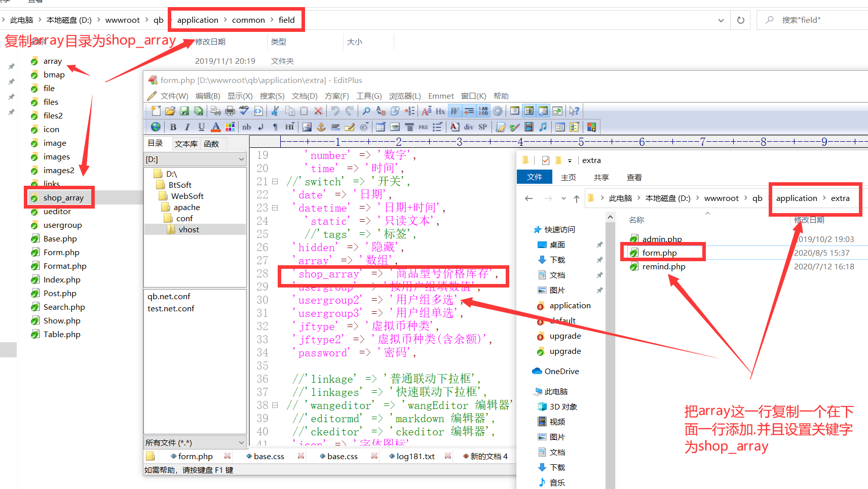
Task: Click the Insert image icon in HTML toolbar
Action: [307, 127]
